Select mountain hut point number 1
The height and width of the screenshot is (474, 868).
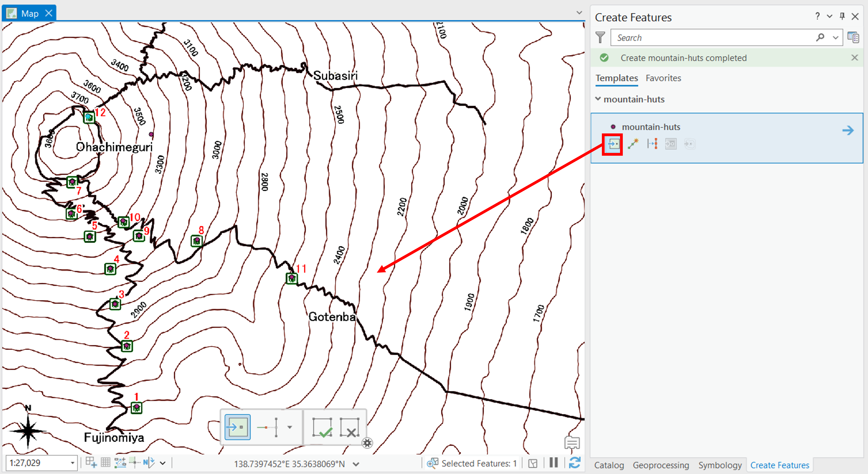tap(137, 408)
